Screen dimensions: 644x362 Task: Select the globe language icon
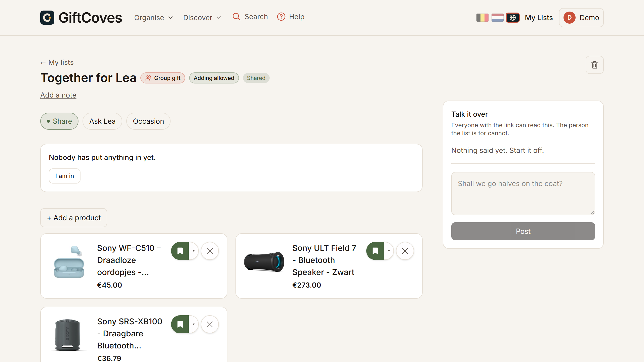(x=513, y=18)
